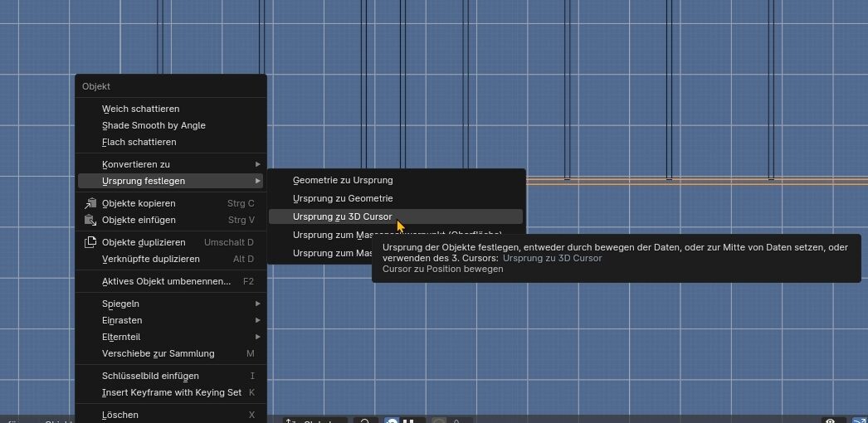Screen dimensions: 868x423
Task: Select Shade Smooth by Angle
Action: (154, 125)
